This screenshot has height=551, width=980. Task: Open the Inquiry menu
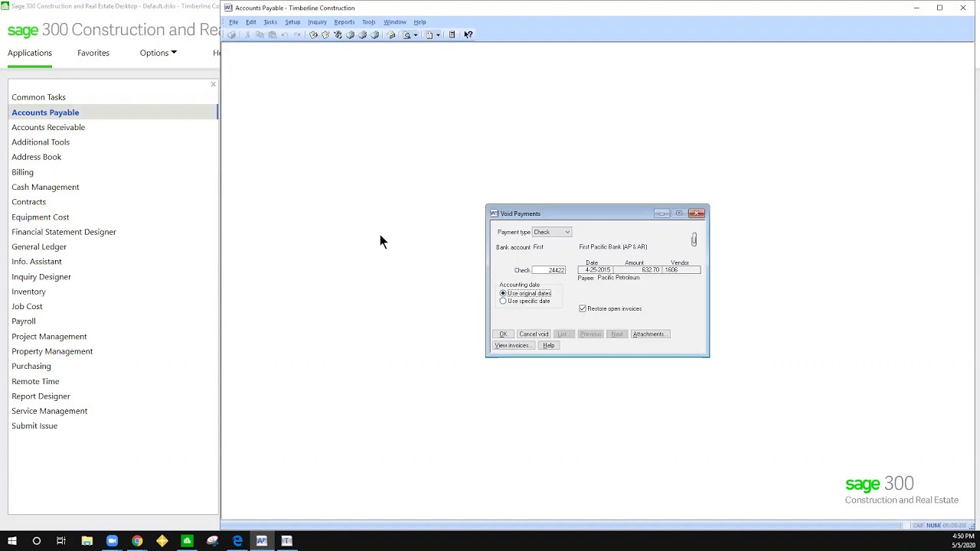(317, 22)
